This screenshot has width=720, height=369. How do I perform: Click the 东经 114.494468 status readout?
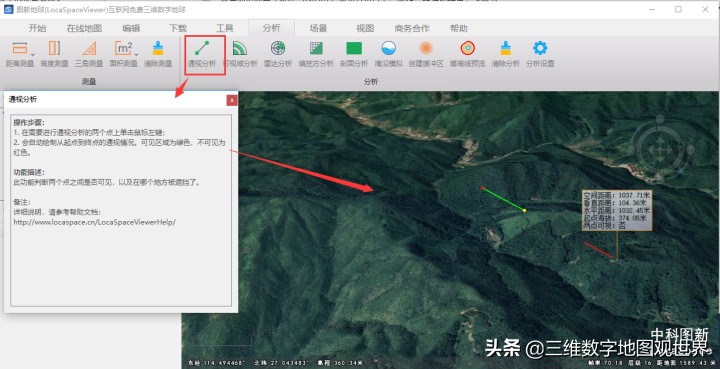click(x=216, y=363)
